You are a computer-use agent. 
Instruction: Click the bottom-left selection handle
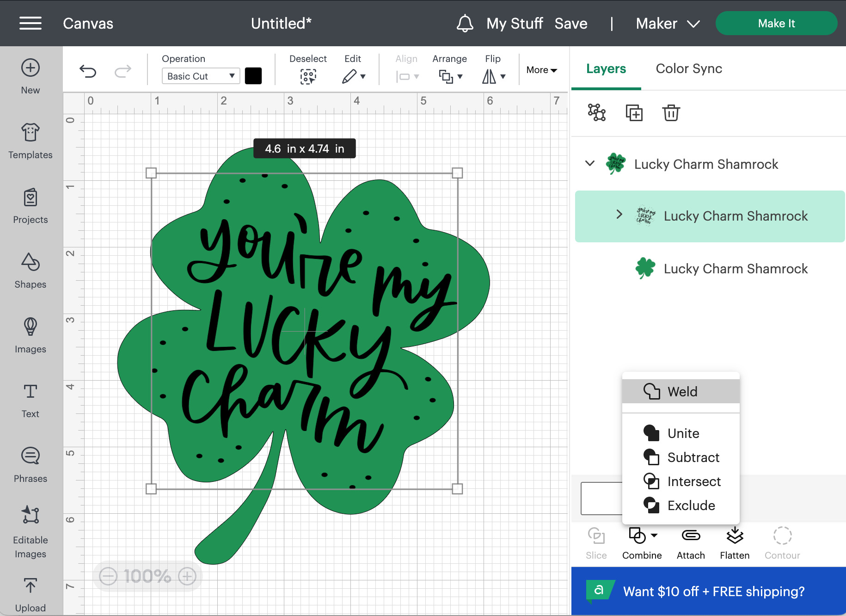tap(151, 489)
